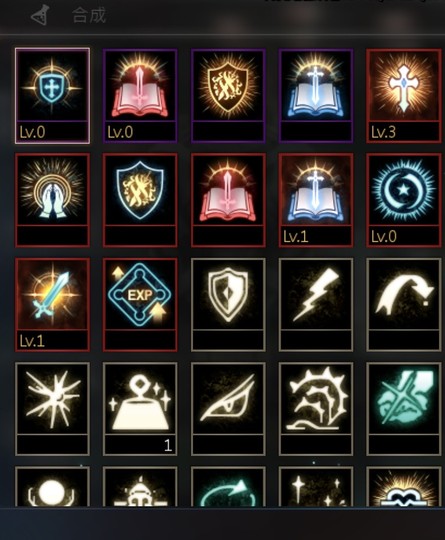This screenshot has height=540, width=445.
Task: Pick the crescent moon and star Lv.0 item
Action: [x=404, y=200]
